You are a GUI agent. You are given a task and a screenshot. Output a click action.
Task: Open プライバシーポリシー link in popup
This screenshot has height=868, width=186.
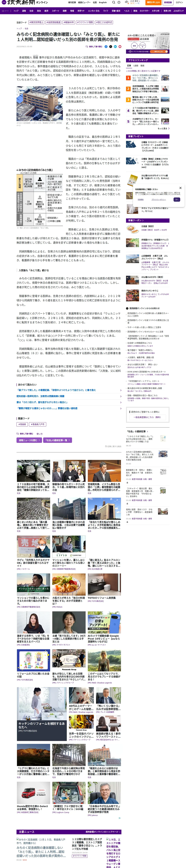(x=158, y=199)
